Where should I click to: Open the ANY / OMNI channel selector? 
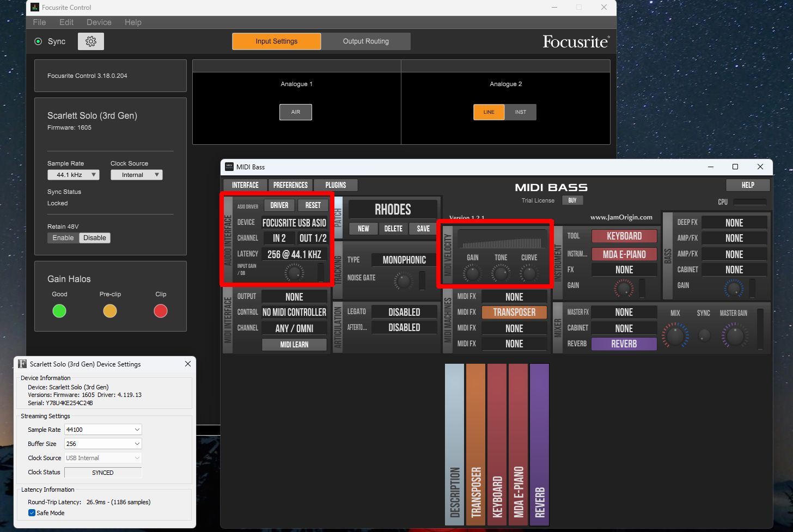[295, 328]
